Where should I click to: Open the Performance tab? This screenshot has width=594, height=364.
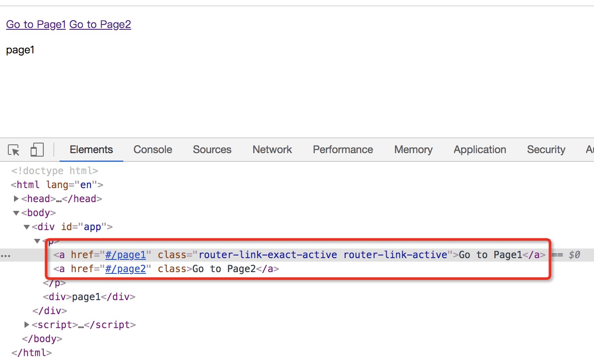click(x=343, y=150)
